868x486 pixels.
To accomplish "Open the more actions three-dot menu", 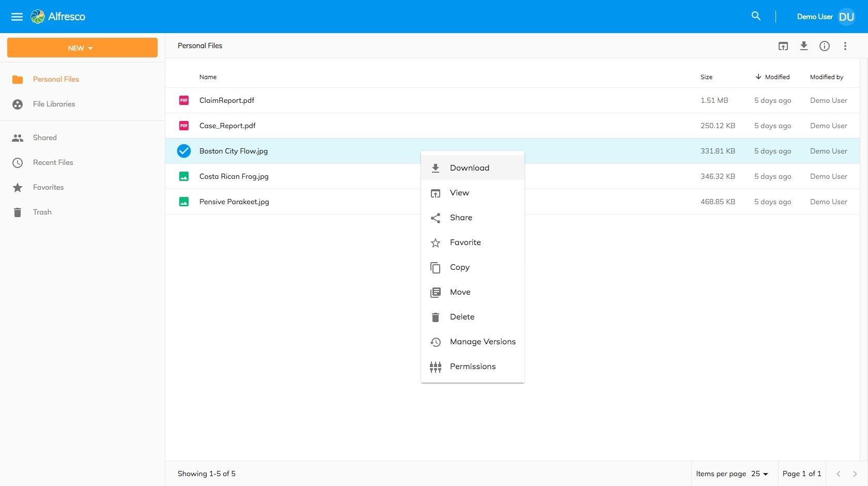I will [x=845, y=46].
